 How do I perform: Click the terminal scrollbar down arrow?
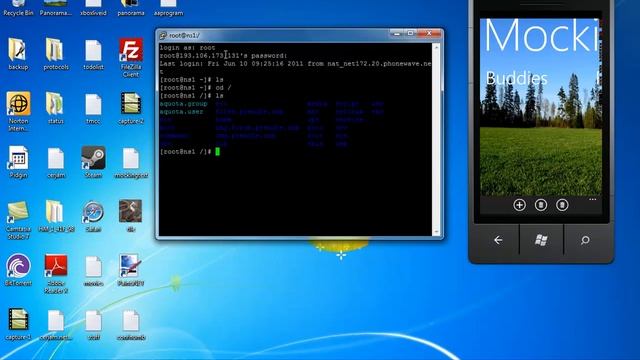coord(436,232)
